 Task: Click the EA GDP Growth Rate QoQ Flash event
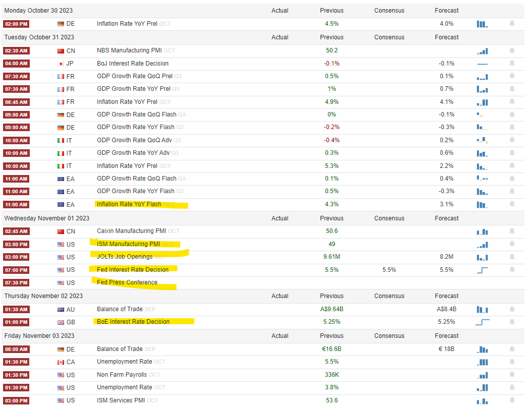136,178
